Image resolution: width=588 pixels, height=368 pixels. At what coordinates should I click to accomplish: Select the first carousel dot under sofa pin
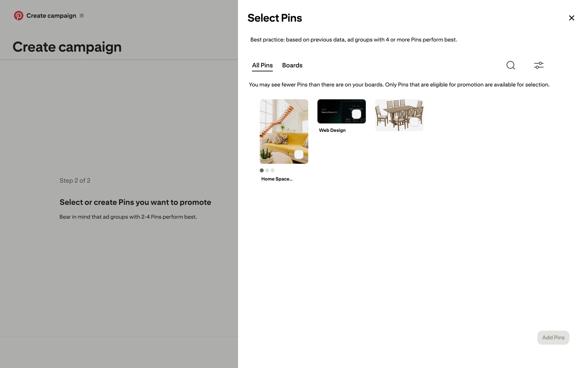click(262, 171)
